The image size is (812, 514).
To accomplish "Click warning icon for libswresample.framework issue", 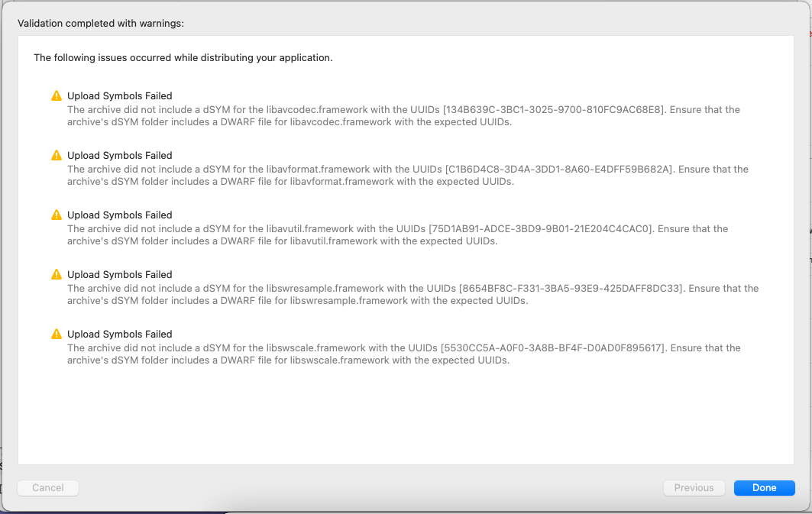I will coord(57,274).
